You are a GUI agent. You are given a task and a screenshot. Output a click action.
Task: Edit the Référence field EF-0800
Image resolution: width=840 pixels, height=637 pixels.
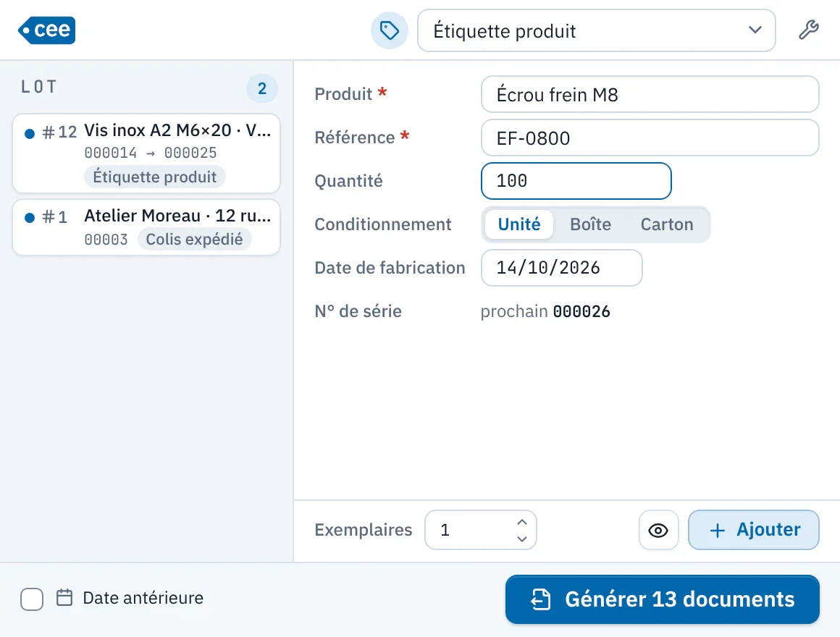(x=650, y=138)
